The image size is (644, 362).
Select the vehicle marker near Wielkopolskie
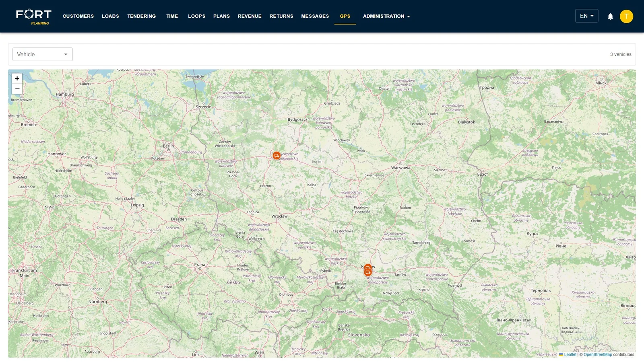pyautogui.click(x=277, y=156)
